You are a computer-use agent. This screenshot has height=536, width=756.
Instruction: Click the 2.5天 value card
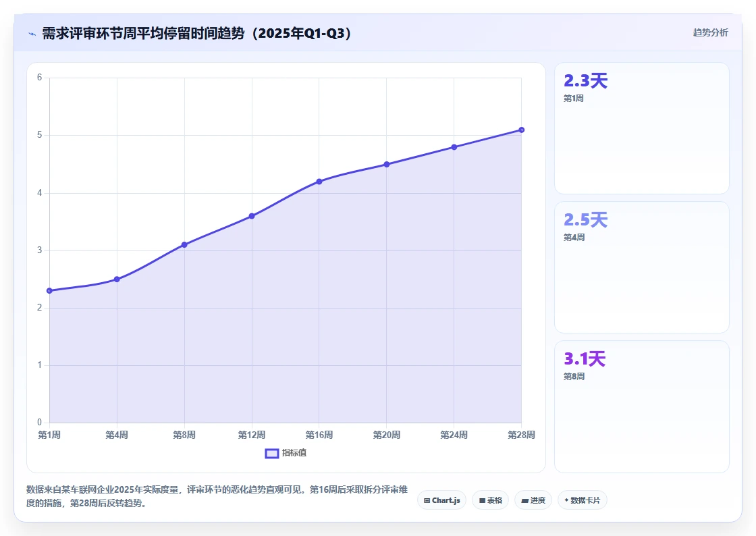[642, 267]
